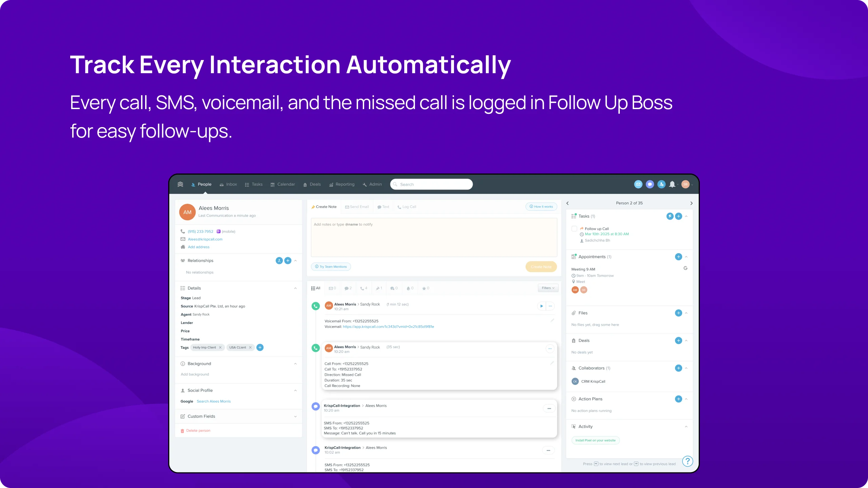Switch to the Send Email tab

coord(357,207)
